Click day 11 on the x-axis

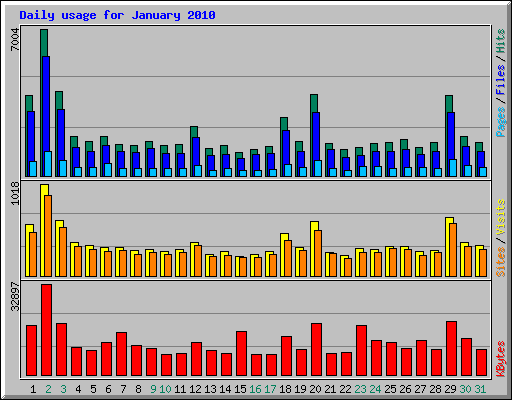(180, 389)
